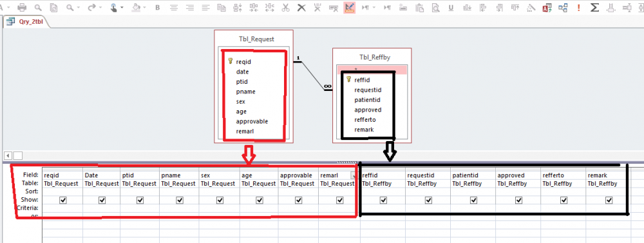Click the Cut scissors icon
Screen dimensions: 644x243
(x=286, y=7)
